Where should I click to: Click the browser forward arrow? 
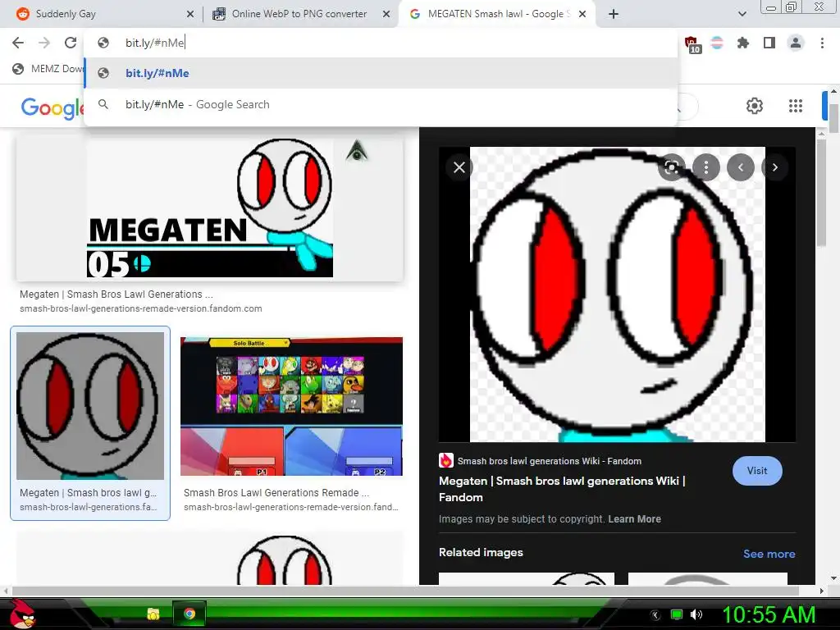tap(44, 43)
